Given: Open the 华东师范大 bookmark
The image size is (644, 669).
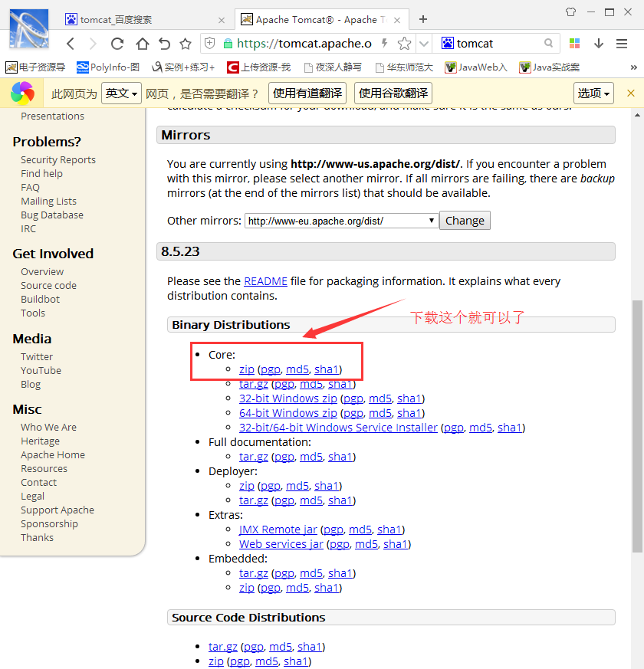Looking at the screenshot, I should (x=404, y=67).
